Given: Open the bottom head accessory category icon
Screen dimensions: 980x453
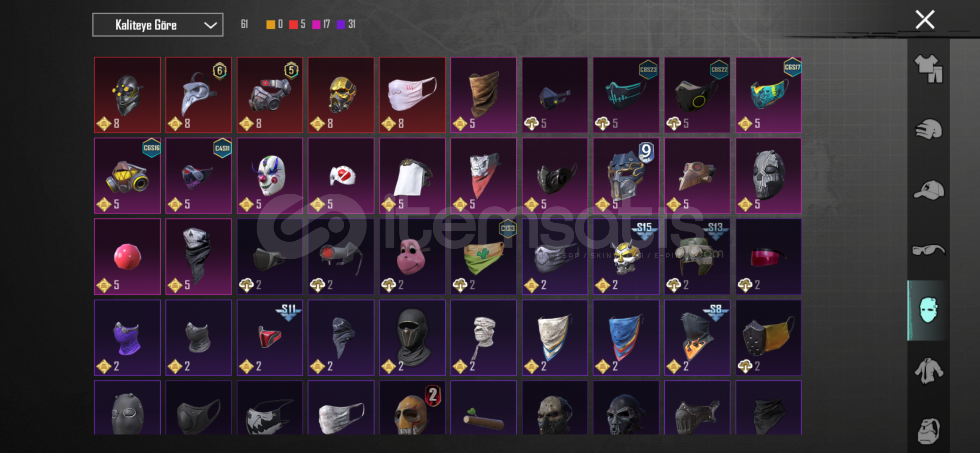Looking at the screenshot, I should [928, 430].
